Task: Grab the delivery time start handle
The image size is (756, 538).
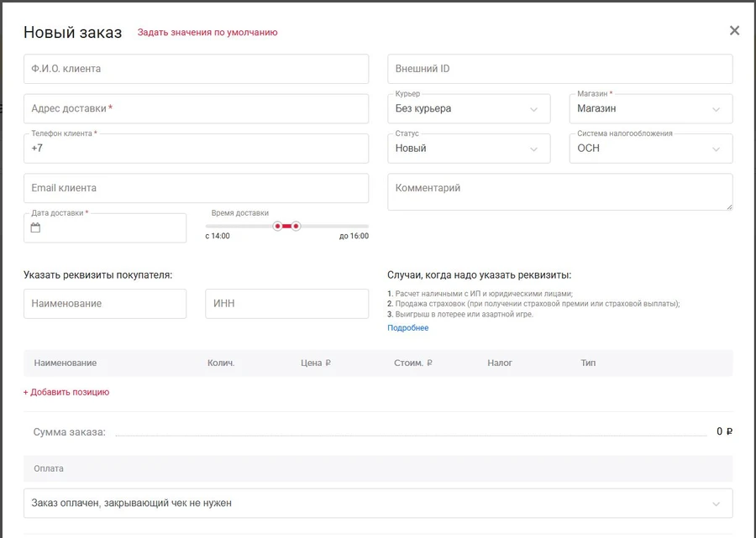Action: (x=277, y=226)
